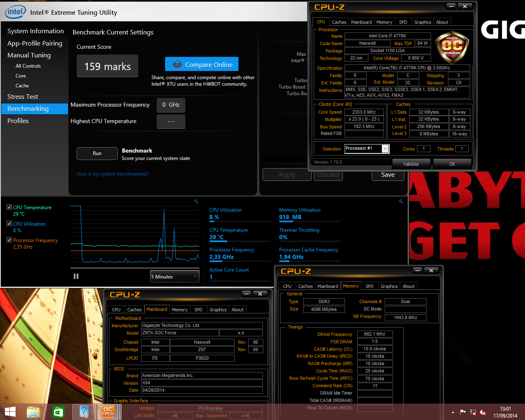Open the taskbar clock showing 13:01
Screen dimensions: 525x420
pos(505,412)
